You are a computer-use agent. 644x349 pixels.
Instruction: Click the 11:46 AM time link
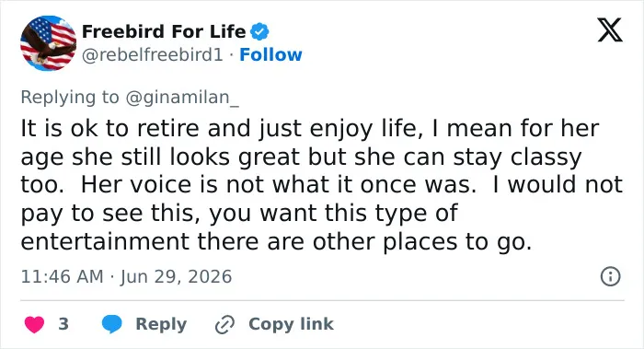click(62, 276)
